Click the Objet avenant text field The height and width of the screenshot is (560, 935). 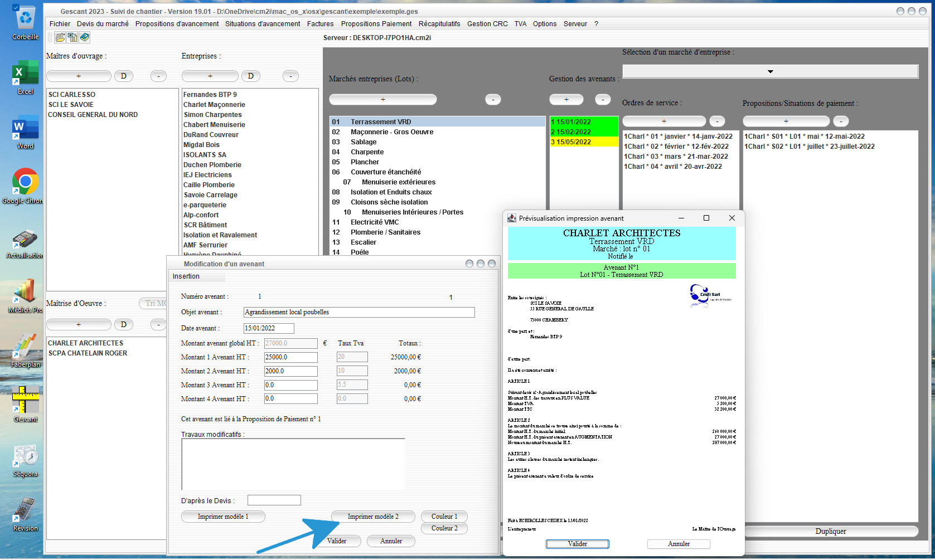(x=359, y=312)
